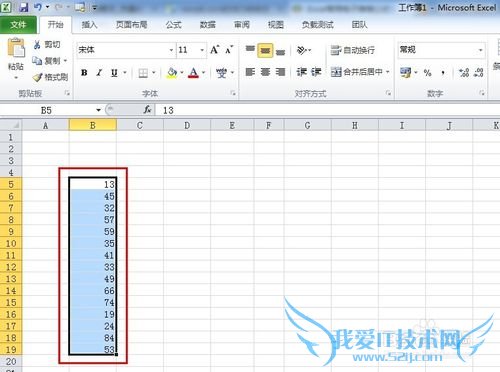
Task: Switch to the 视图 (View) tab
Action: click(x=276, y=25)
